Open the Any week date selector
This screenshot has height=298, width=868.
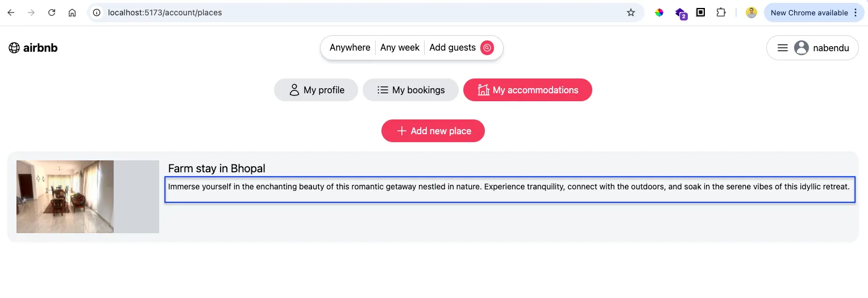pyautogui.click(x=400, y=48)
